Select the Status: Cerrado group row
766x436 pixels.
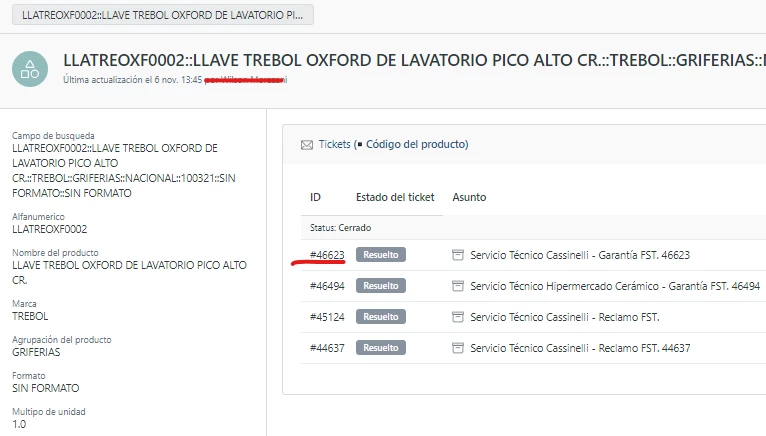click(x=533, y=228)
